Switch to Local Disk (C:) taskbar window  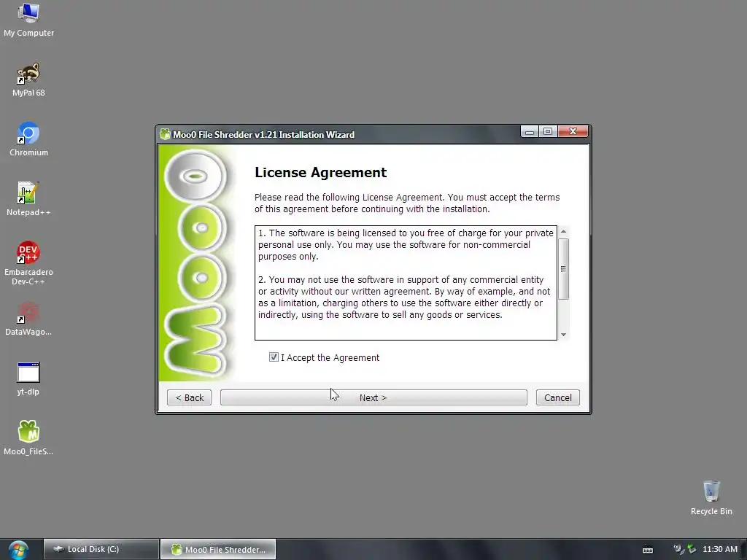(101, 550)
